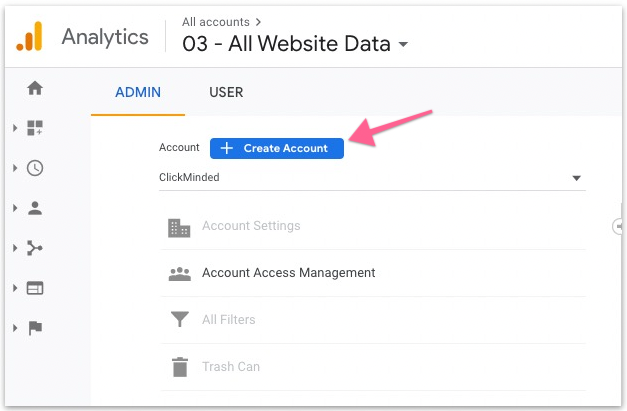
Task: Select the Audience person icon
Action: 35,208
